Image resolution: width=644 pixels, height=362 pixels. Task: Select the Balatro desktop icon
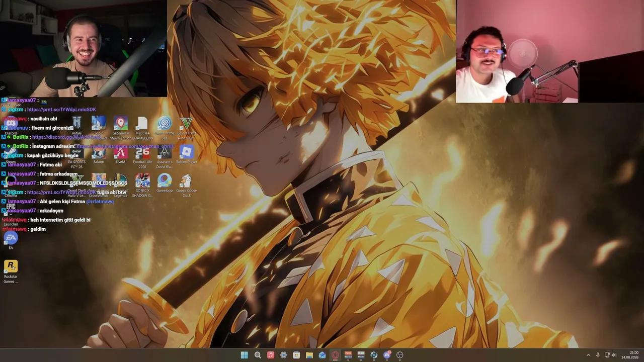point(99,155)
